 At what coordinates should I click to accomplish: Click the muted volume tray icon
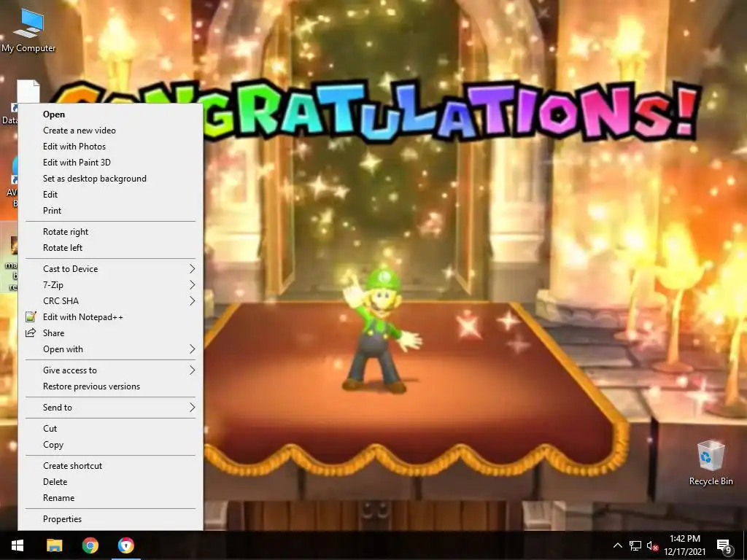pos(653,545)
